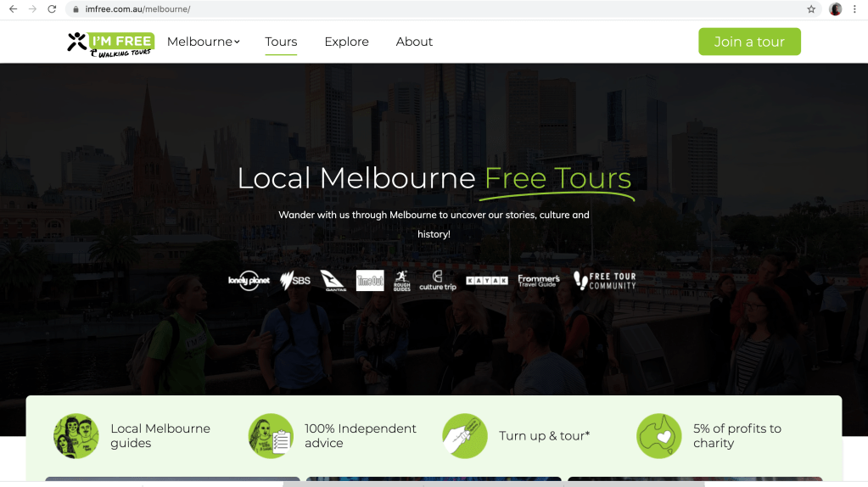Click the Culture Trip logo

438,281
